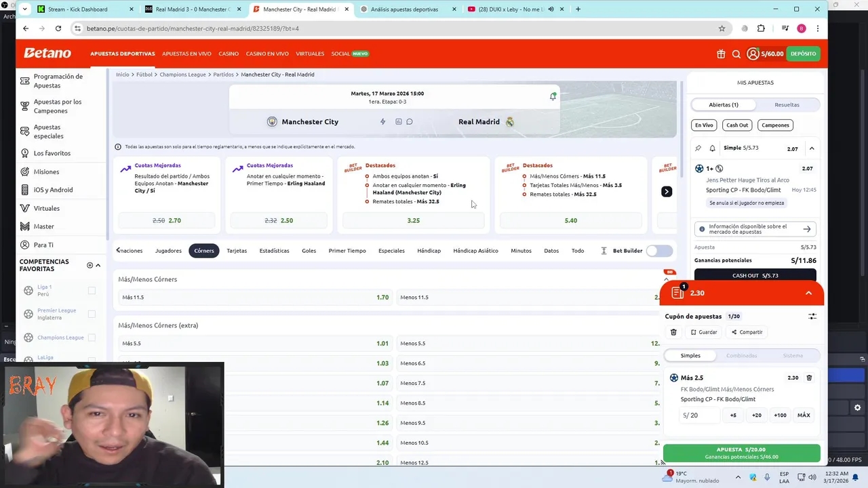Open the match statistics icon
This screenshot has height=488, width=868.
[x=399, y=122]
